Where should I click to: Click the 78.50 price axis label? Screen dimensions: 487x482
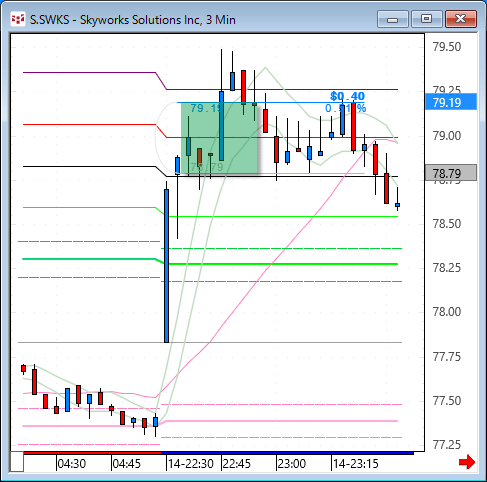coord(447,223)
